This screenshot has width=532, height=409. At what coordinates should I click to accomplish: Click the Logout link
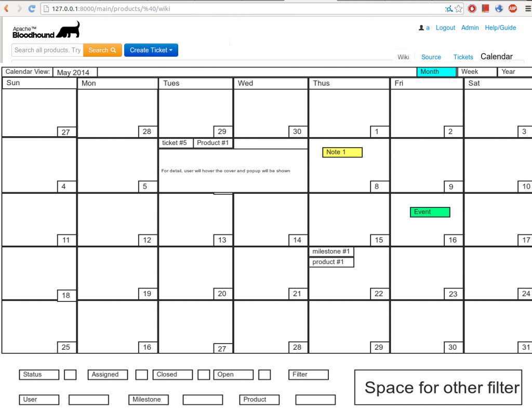click(x=445, y=28)
